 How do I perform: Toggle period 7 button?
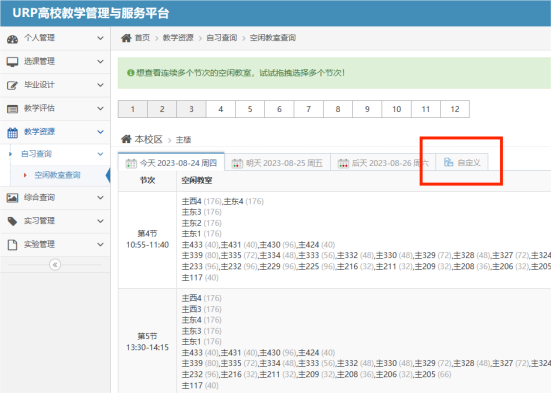308,109
